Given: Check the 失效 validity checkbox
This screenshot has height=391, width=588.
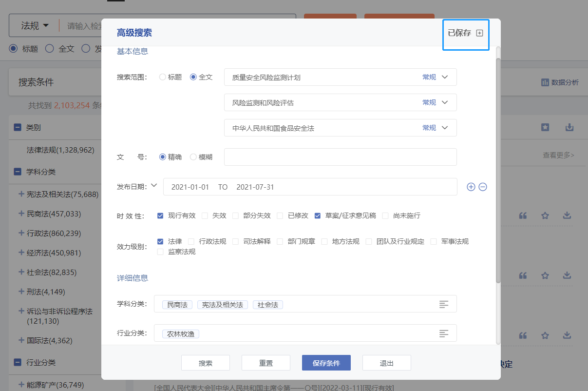Looking at the screenshot, I should pos(205,215).
